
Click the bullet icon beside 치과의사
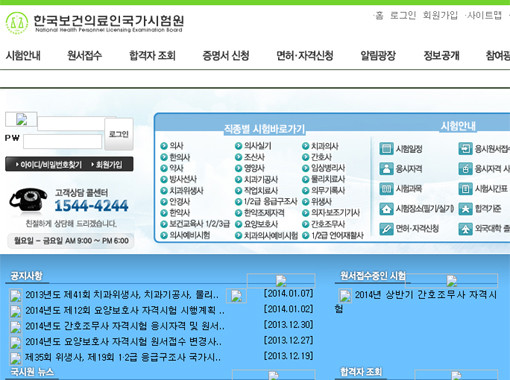pos(306,146)
